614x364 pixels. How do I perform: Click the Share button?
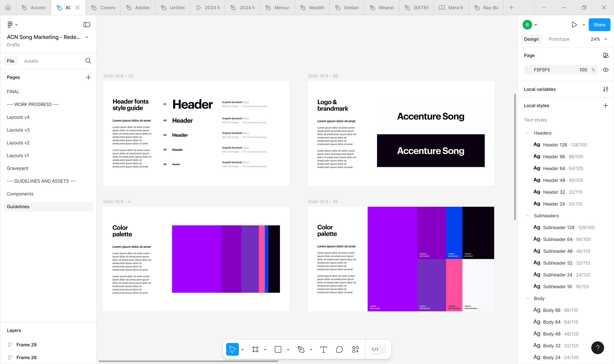point(599,25)
